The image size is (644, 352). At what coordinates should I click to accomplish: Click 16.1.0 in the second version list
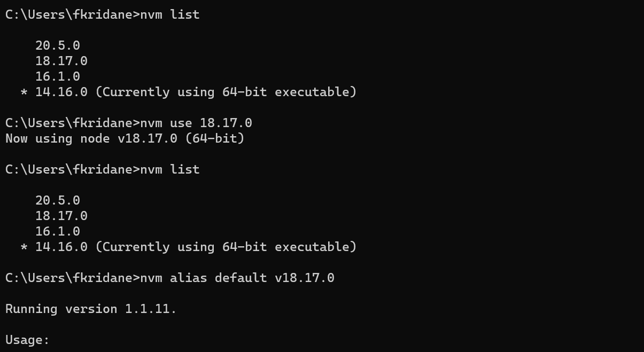[x=58, y=231]
